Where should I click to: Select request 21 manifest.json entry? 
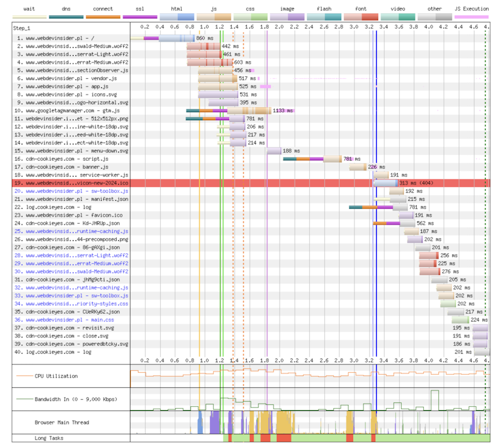click(x=73, y=199)
